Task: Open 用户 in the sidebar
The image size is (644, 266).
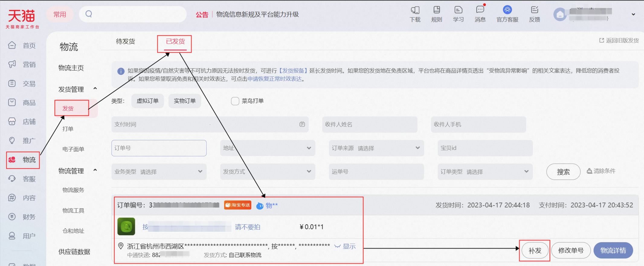Action: 22,236
